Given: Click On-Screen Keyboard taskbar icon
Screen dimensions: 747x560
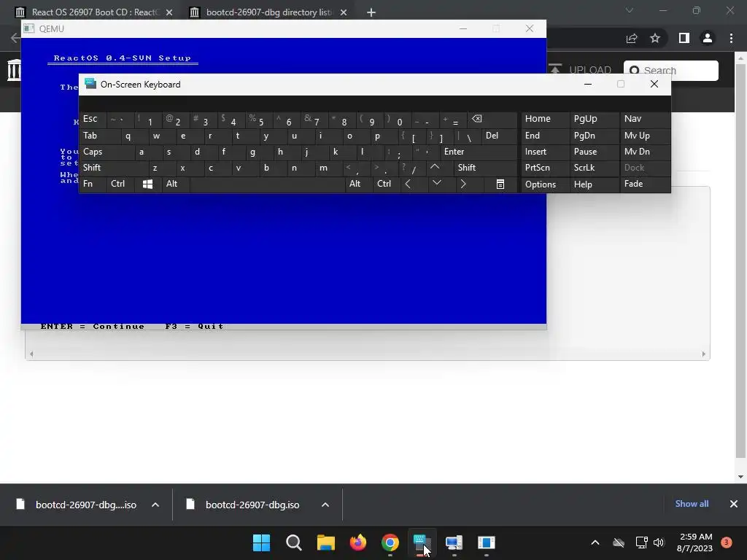Looking at the screenshot, I should tap(422, 542).
